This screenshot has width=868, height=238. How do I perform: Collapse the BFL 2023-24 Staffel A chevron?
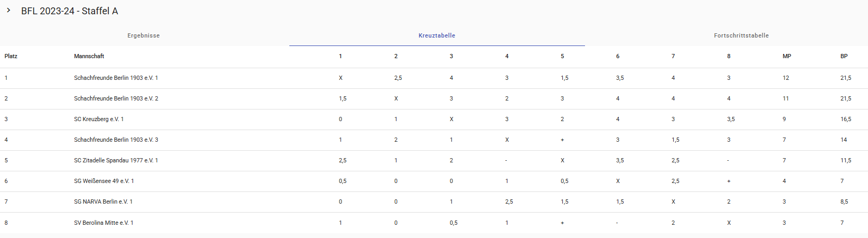coord(8,11)
